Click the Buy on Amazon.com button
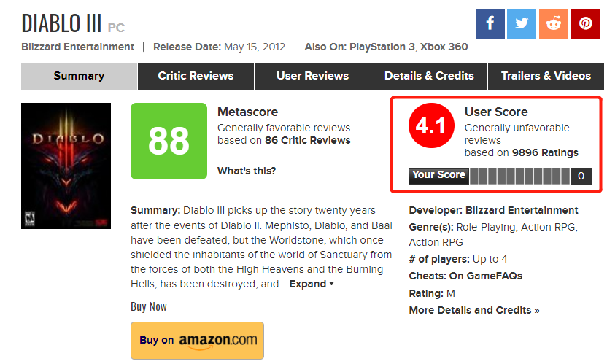The height and width of the screenshot is (364, 607). tap(198, 340)
